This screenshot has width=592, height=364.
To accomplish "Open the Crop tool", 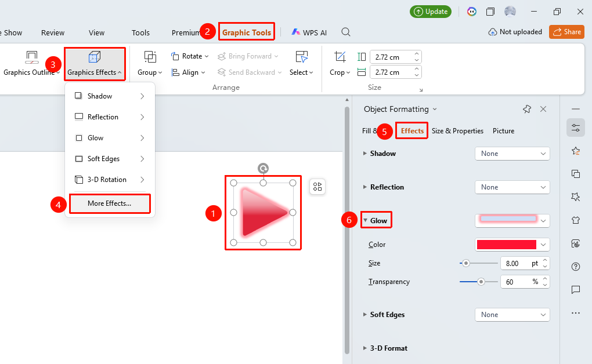I will tap(340, 64).
